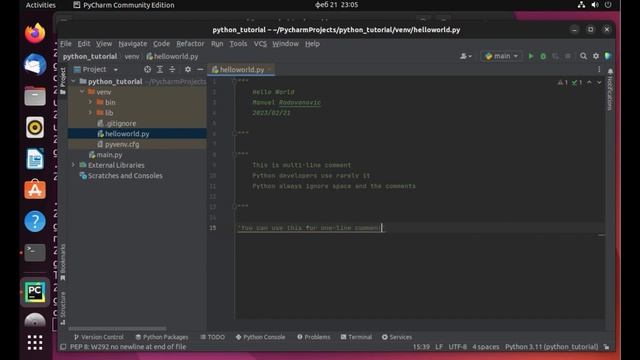Go to next highlighted error arrow

tap(599, 82)
